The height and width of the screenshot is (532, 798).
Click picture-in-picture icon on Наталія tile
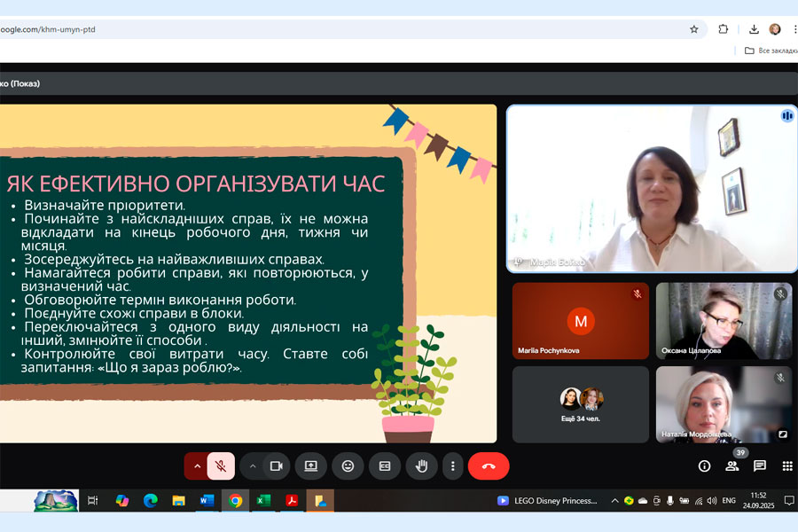click(x=782, y=434)
